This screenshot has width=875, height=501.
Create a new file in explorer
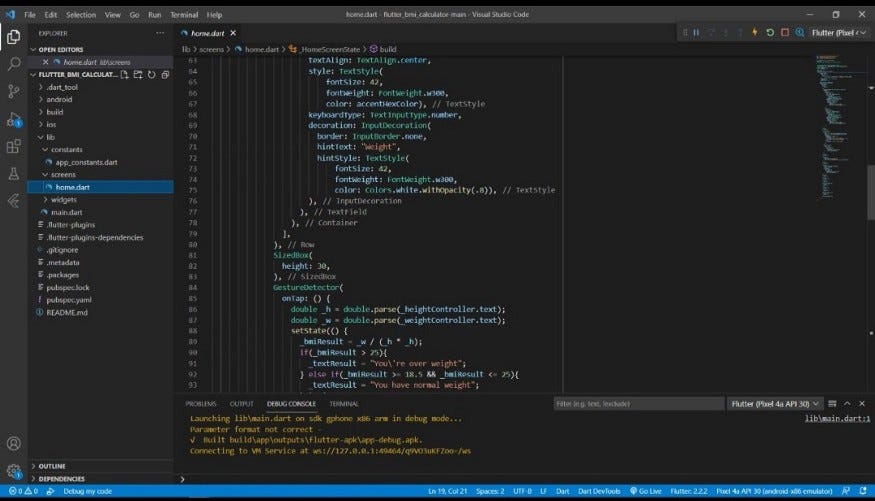124,74
